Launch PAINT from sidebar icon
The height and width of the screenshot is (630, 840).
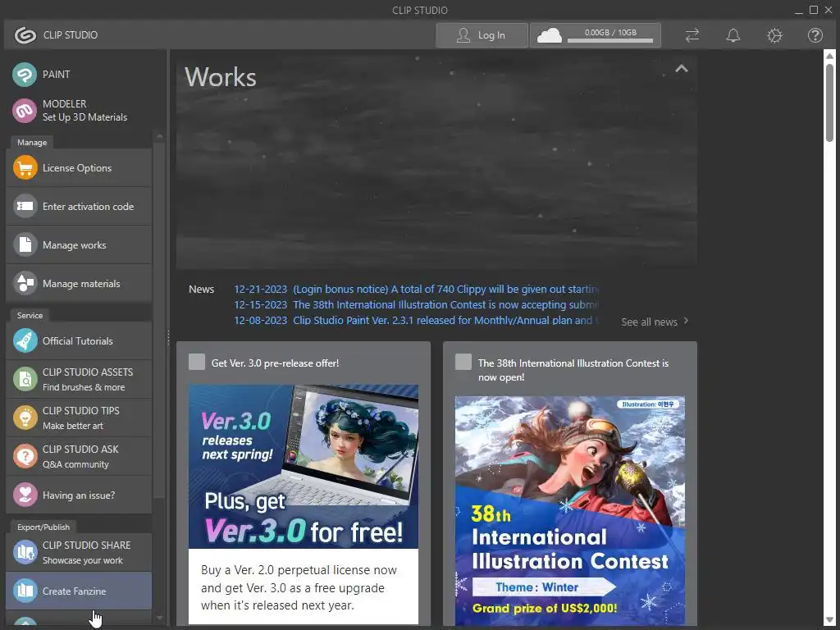tap(25, 75)
